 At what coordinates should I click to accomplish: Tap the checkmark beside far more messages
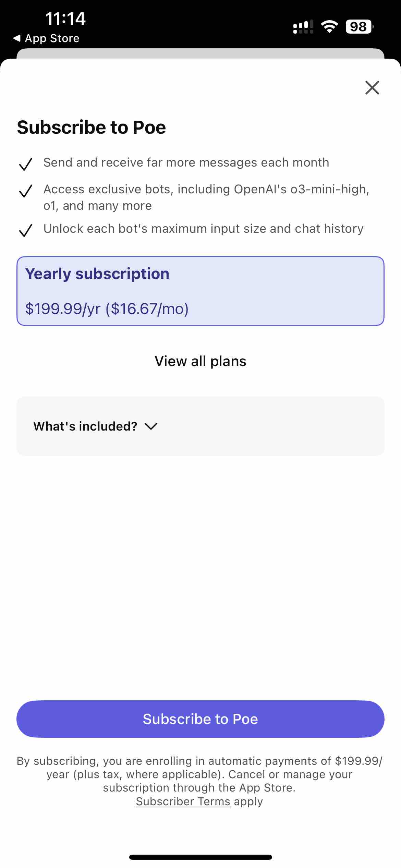(26, 164)
